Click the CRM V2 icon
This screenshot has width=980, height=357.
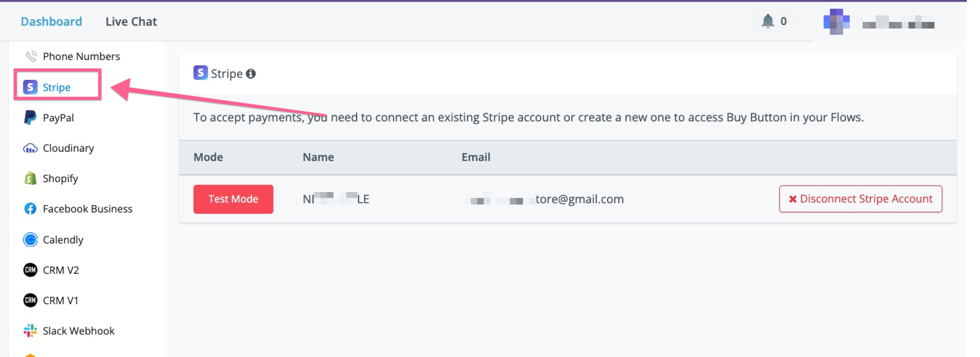[30, 270]
